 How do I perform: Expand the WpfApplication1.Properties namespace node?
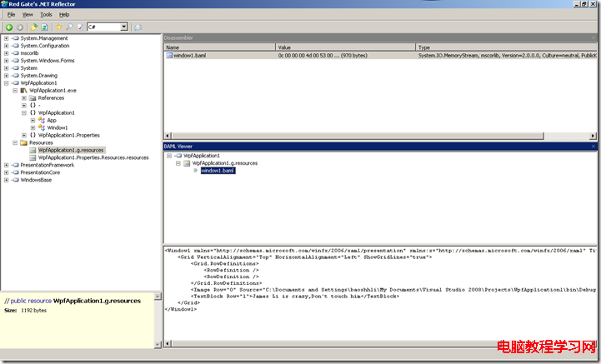24,135
